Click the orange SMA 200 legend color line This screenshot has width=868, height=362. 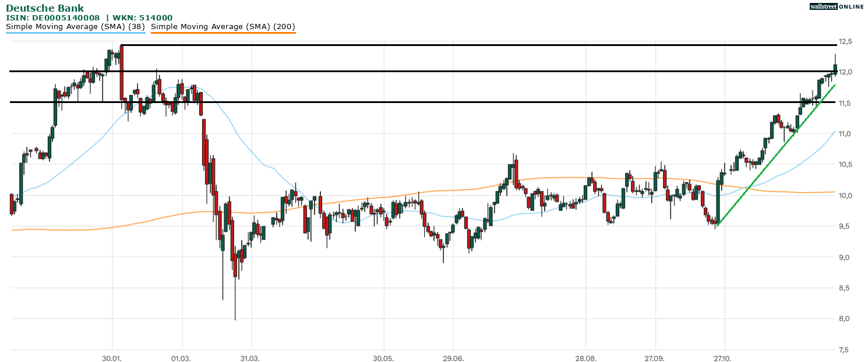tap(223, 33)
